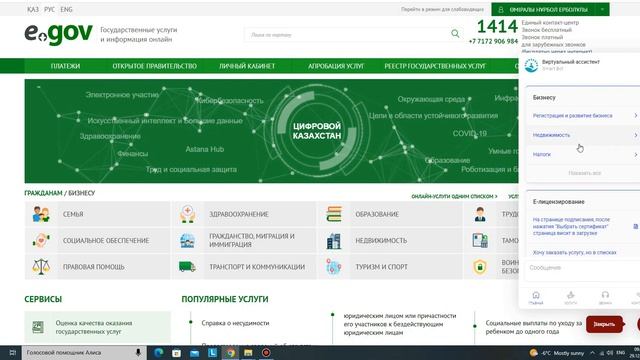Open the user account dropdown arrow

coord(602,9)
